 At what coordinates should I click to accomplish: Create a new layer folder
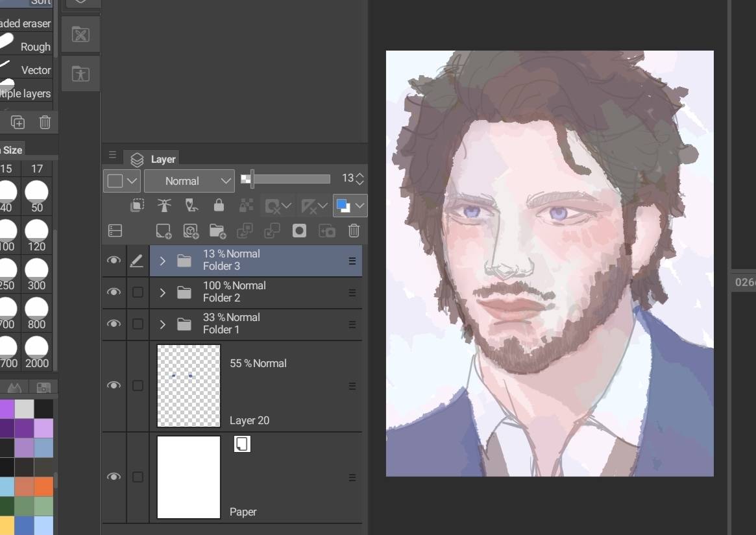click(217, 231)
